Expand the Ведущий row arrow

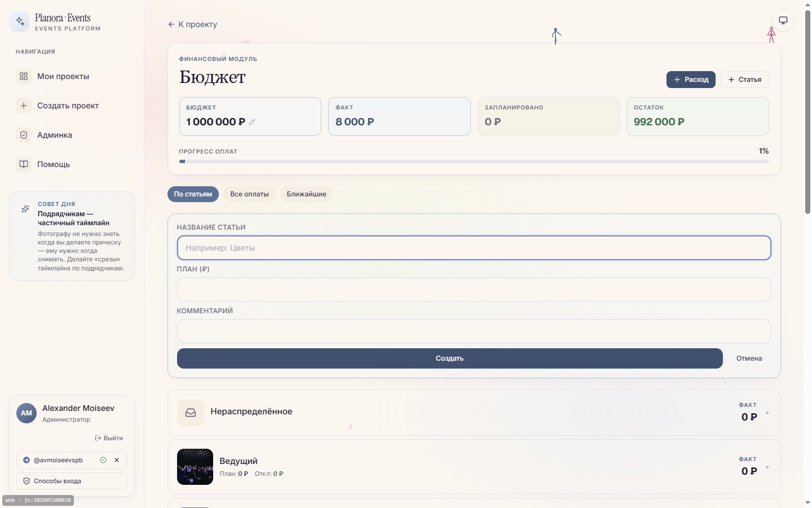click(x=767, y=467)
